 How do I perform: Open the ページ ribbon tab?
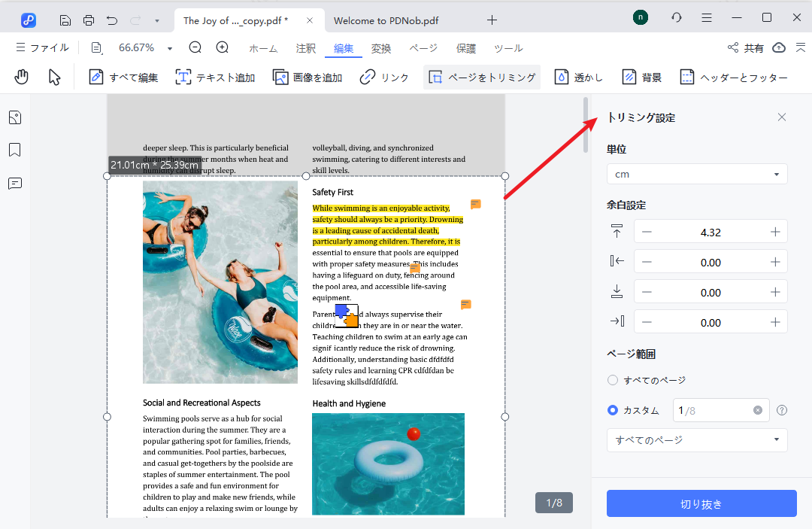pyautogui.click(x=423, y=48)
